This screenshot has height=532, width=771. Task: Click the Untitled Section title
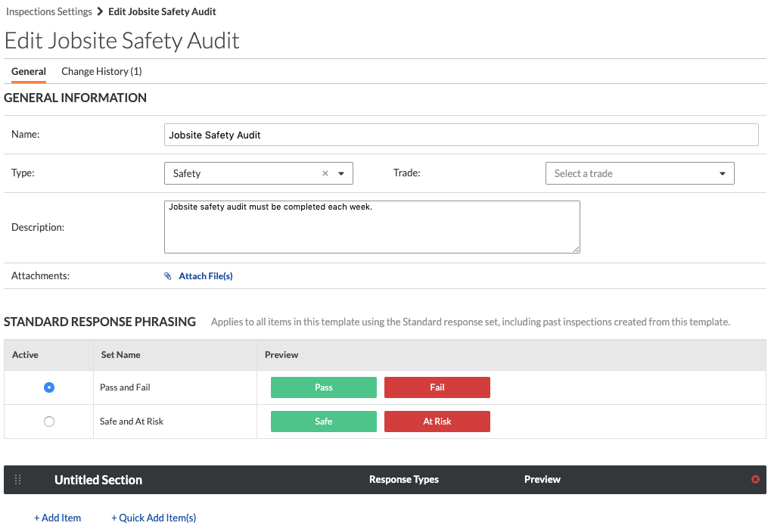[98, 480]
